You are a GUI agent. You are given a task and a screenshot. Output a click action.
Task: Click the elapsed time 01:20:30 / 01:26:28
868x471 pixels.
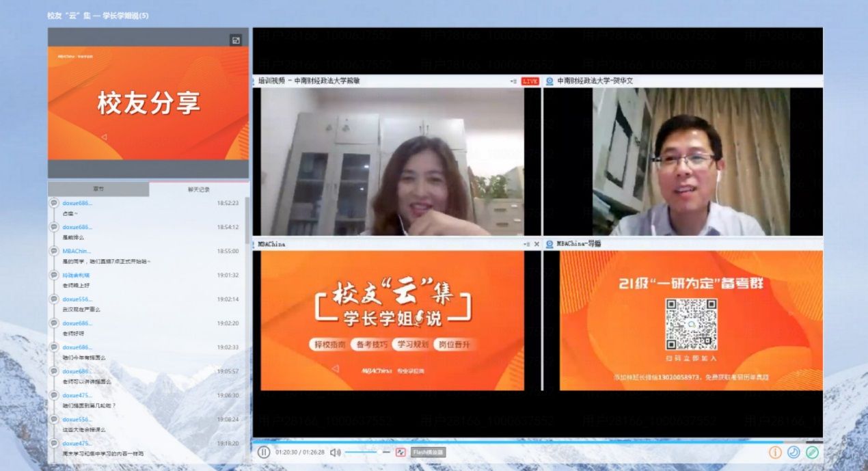[x=300, y=452]
